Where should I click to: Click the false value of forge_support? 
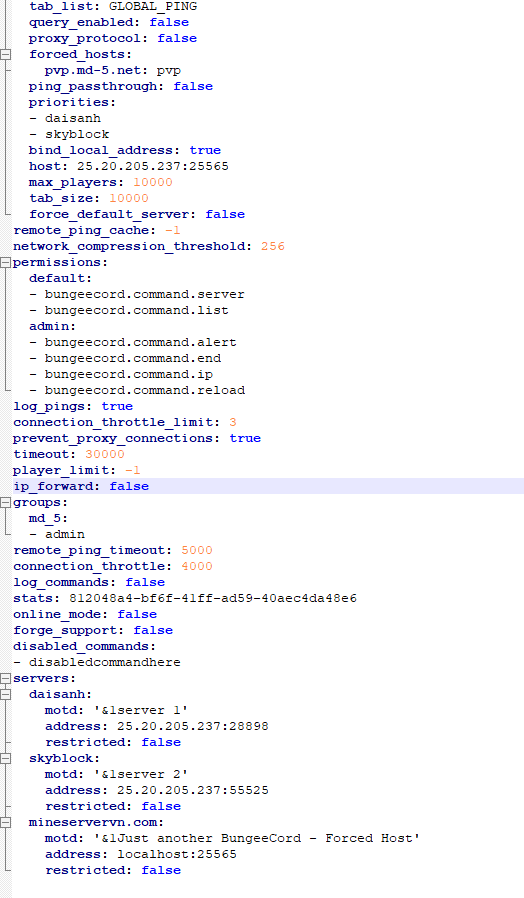click(153, 631)
